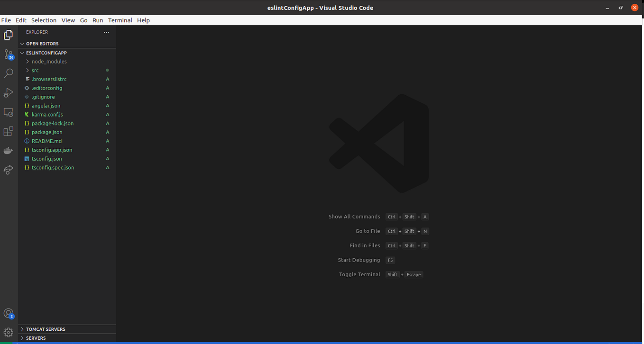This screenshot has width=644, height=344.
Task: Expand the src folder
Action: 35,70
